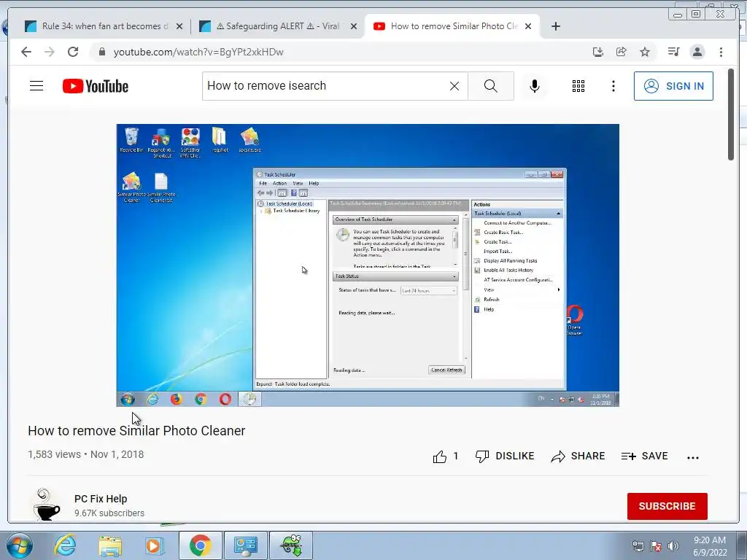Viewport: 747px width, 560px height.
Task: Open Windows Explorer from taskbar
Action: coord(110,545)
